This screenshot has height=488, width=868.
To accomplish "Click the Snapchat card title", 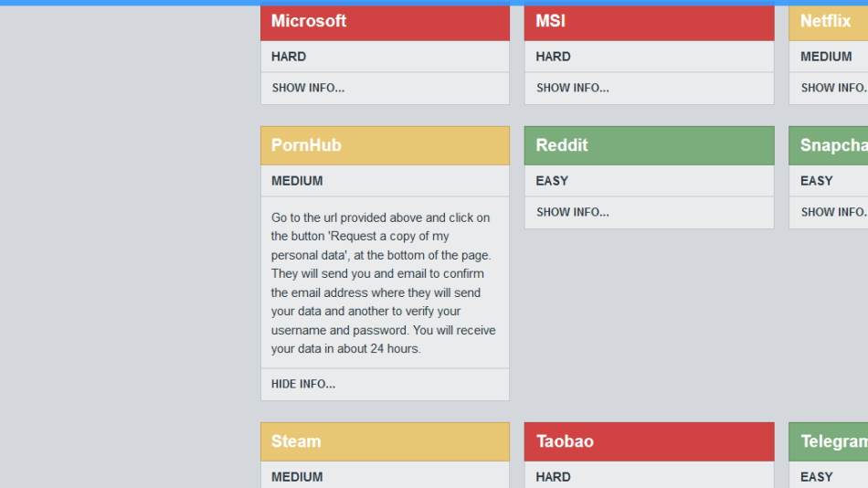I will (832, 145).
